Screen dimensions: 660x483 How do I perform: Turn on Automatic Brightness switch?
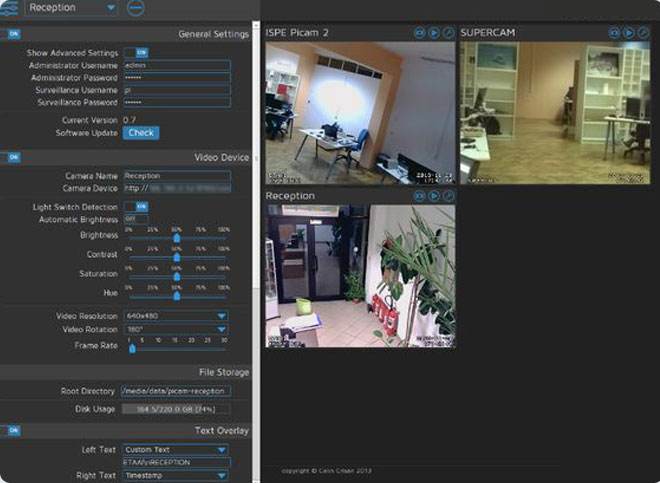pos(131,218)
